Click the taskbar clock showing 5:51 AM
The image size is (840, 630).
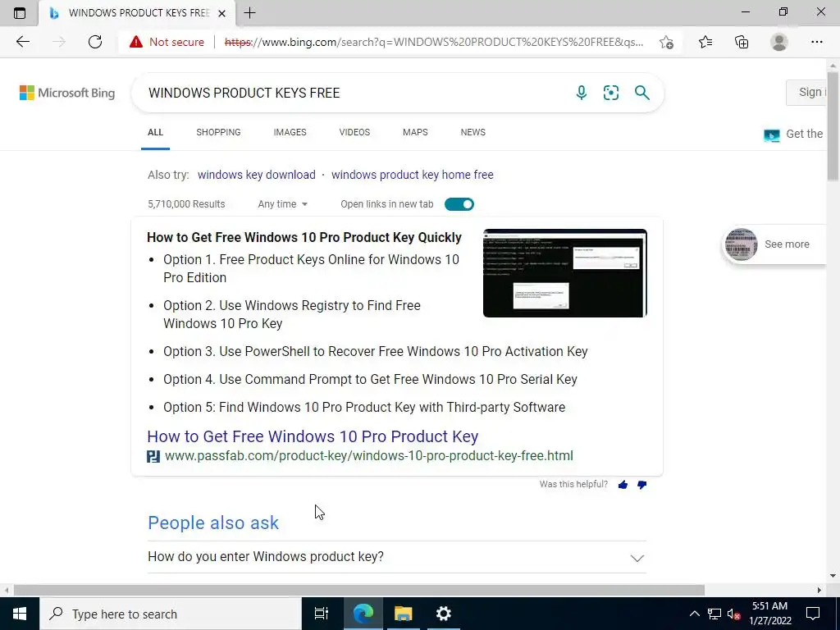(769, 614)
